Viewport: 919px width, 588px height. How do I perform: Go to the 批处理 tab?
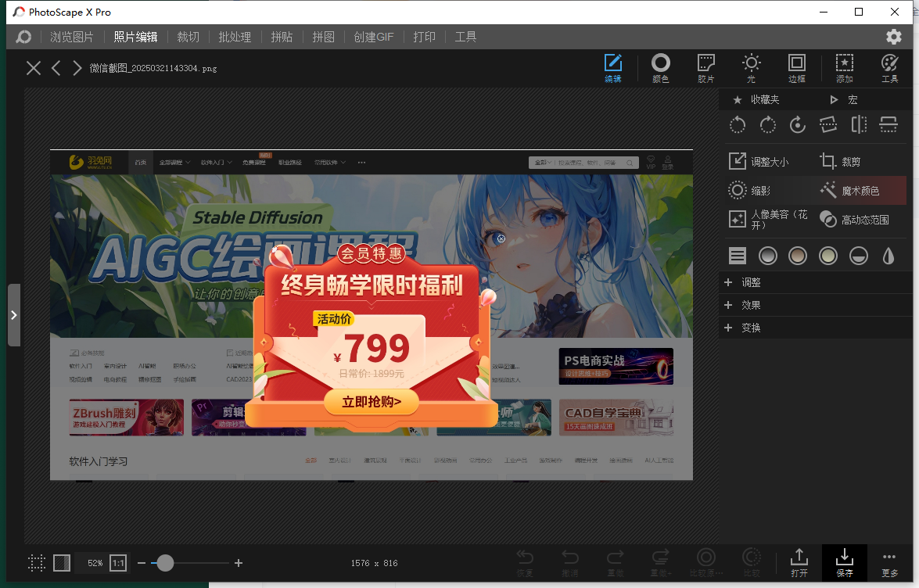point(235,37)
